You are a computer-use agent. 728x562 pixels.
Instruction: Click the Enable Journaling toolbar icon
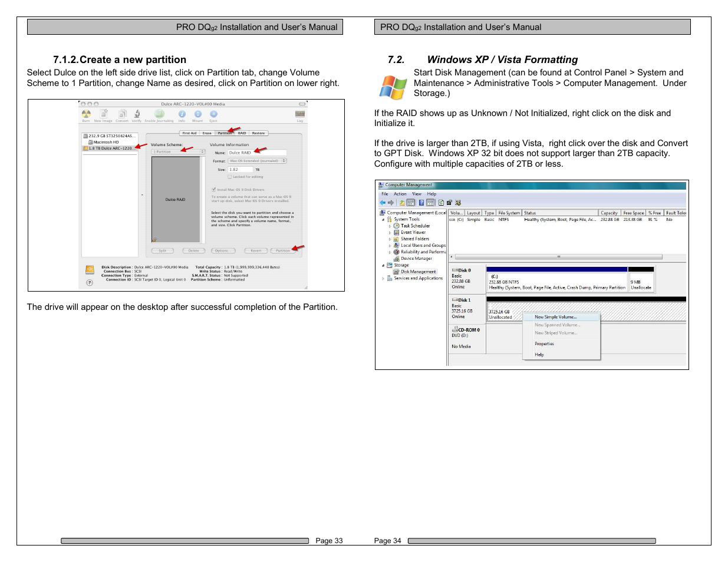[x=159, y=114]
